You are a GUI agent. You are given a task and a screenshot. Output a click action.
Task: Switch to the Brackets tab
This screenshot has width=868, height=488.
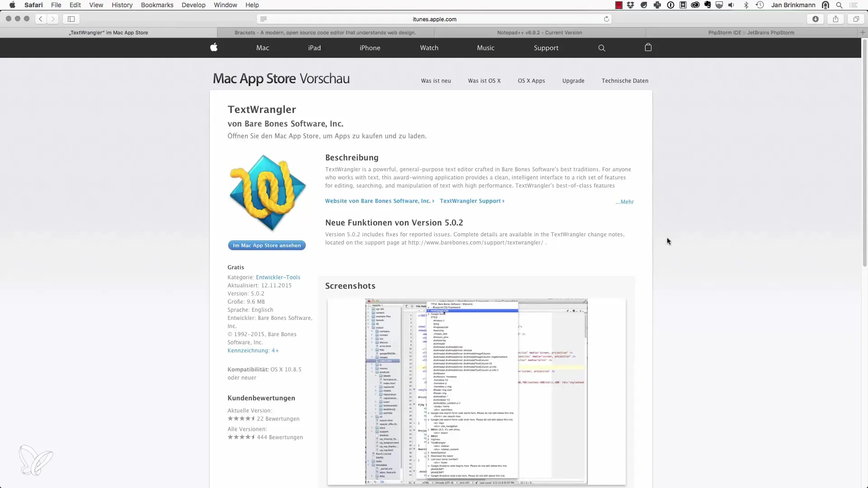(325, 33)
